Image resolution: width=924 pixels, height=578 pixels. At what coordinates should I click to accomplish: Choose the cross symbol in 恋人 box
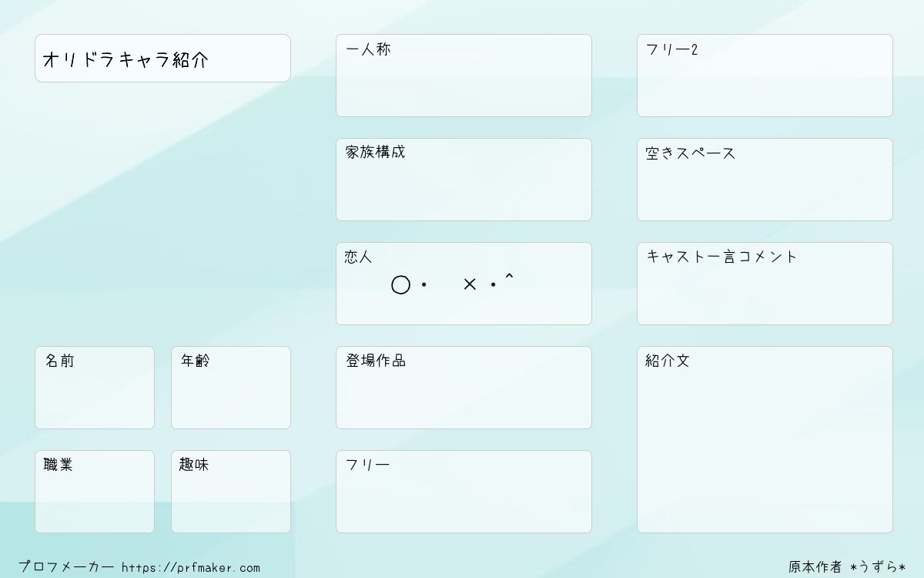click(x=470, y=284)
